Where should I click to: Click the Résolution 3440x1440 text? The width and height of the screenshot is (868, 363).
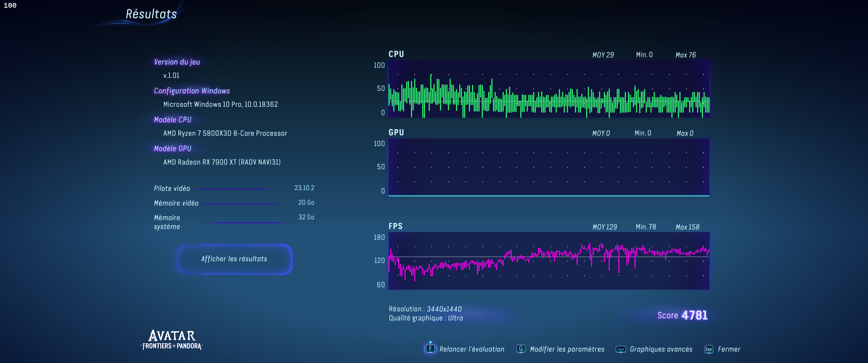[425, 309]
